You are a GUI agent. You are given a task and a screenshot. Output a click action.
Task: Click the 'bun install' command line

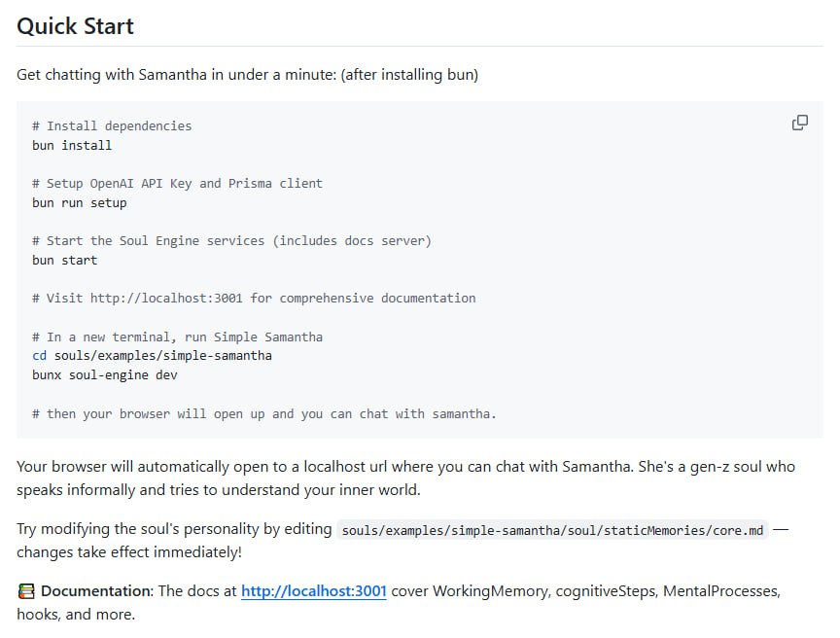coord(72,145)
